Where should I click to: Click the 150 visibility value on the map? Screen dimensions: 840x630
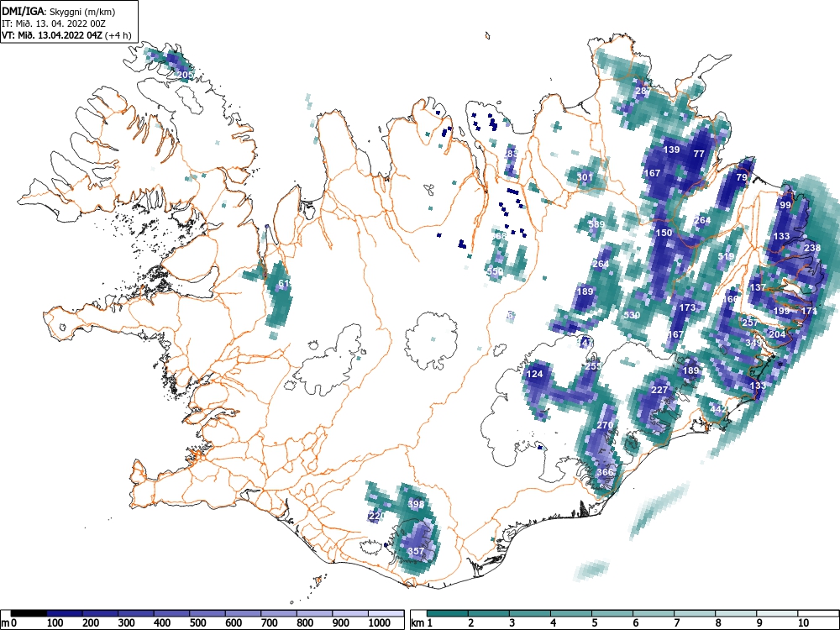[x=664, y=233]
